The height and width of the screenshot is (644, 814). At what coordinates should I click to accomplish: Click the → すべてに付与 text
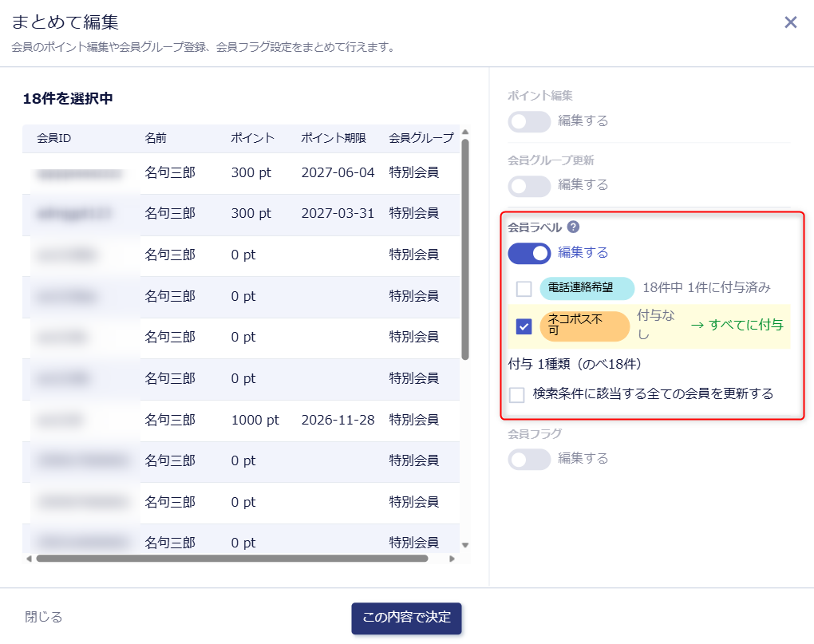[x=736, y=326]
